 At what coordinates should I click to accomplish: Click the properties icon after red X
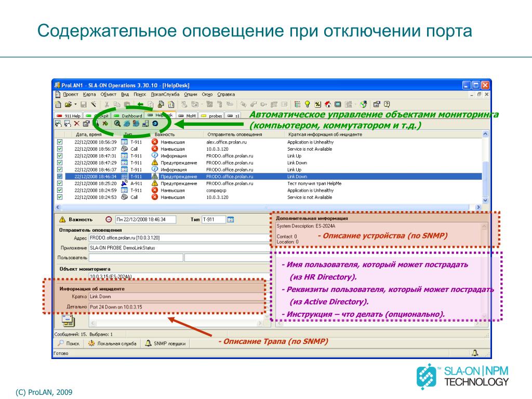coord(86,124)
